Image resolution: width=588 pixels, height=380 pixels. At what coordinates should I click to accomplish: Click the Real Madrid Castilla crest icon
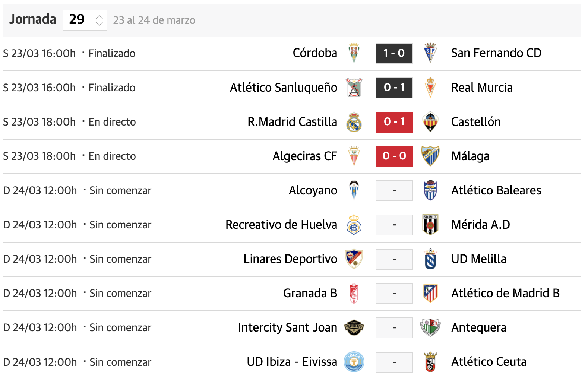coord(354,122)
